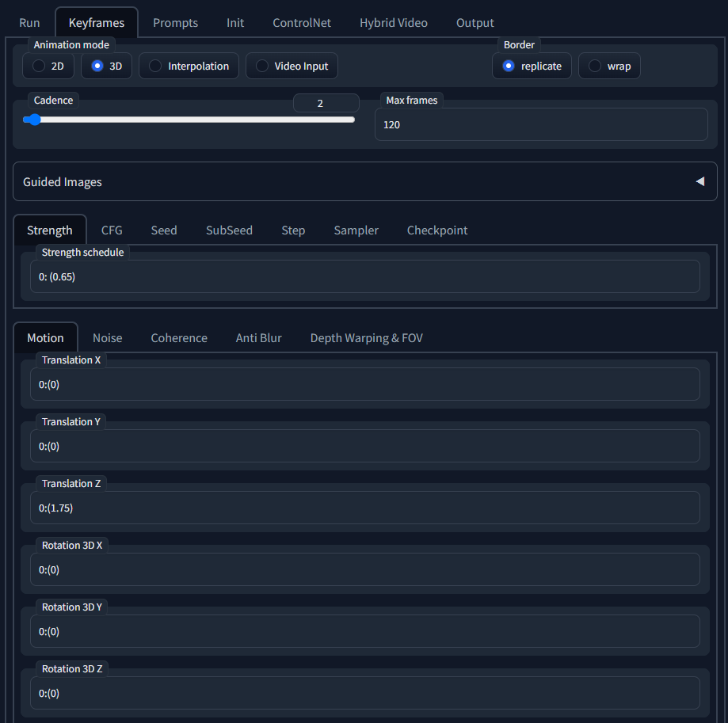
Task: Switch to the Output tab
Action: 475,23
